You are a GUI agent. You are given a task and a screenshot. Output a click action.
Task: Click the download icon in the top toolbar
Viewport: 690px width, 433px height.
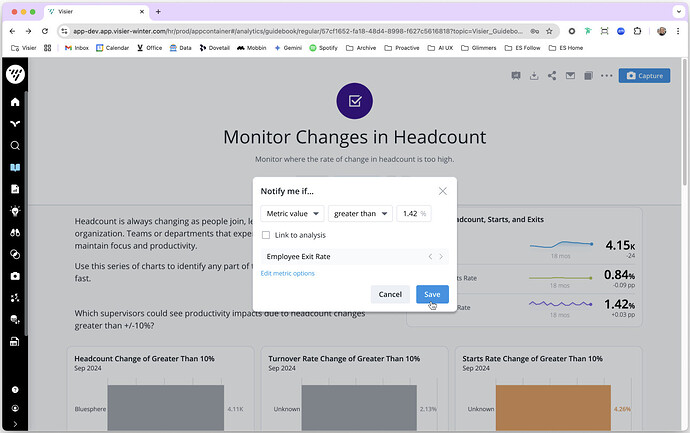tap(534, 76)
